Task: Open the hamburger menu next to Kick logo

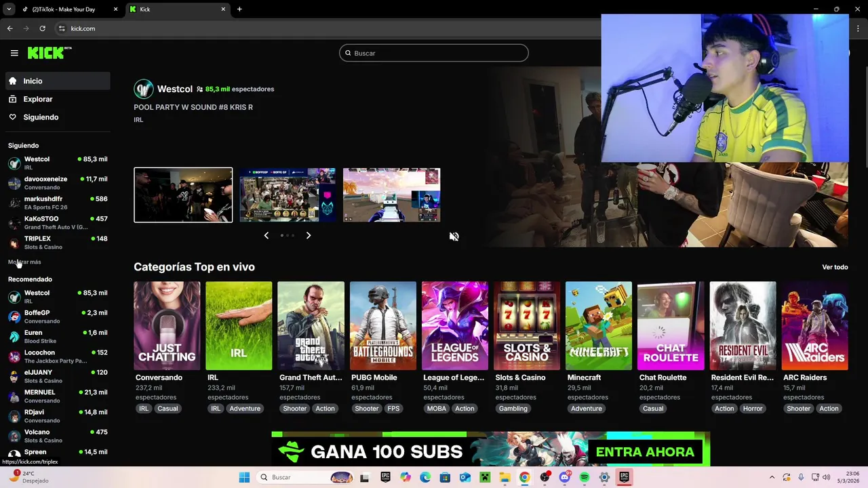Action: (x=14, y=53)
